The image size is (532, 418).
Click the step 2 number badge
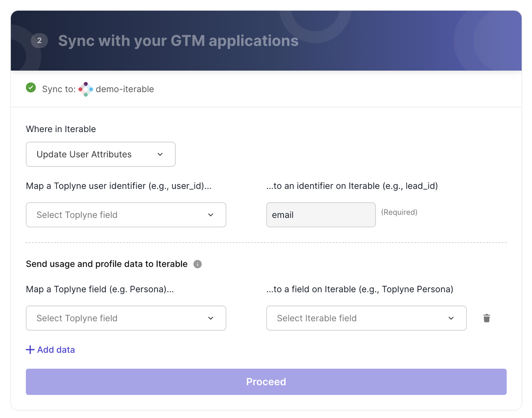pos(39,41)
